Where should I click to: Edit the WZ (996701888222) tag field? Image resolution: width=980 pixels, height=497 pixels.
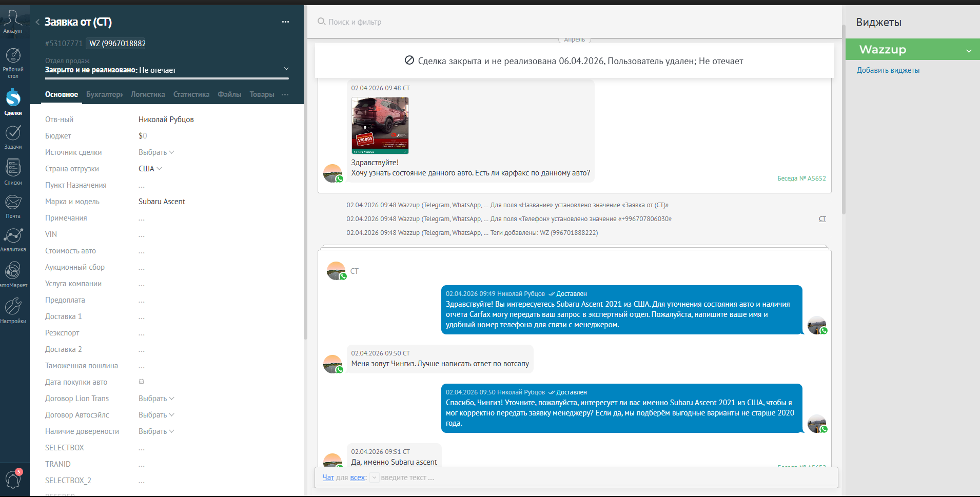click(116, 44)
